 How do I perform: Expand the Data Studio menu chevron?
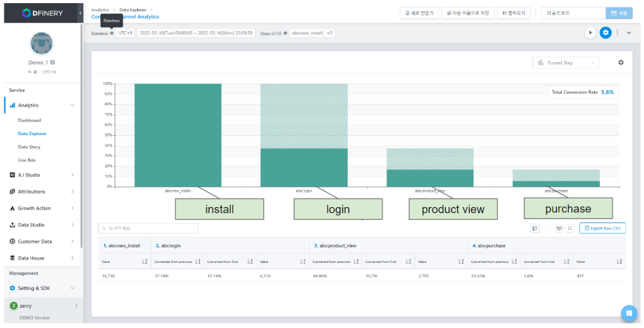[x=72, y=225]
